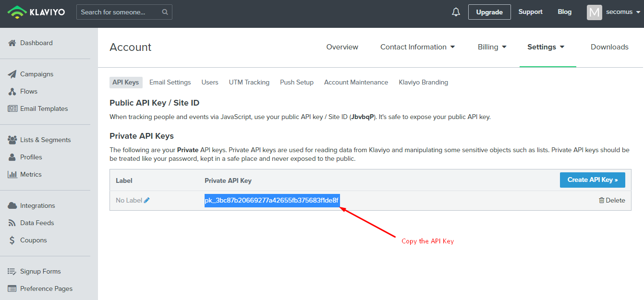The height and width of the screenshot is (300, 644).
Task: Switch to UTM Tracking sub-tab
Action: (249, 83)
